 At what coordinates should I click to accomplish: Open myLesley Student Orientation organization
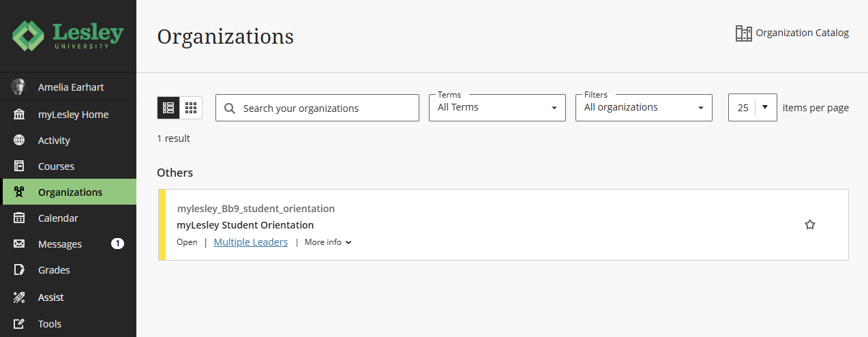pos(245,225)
